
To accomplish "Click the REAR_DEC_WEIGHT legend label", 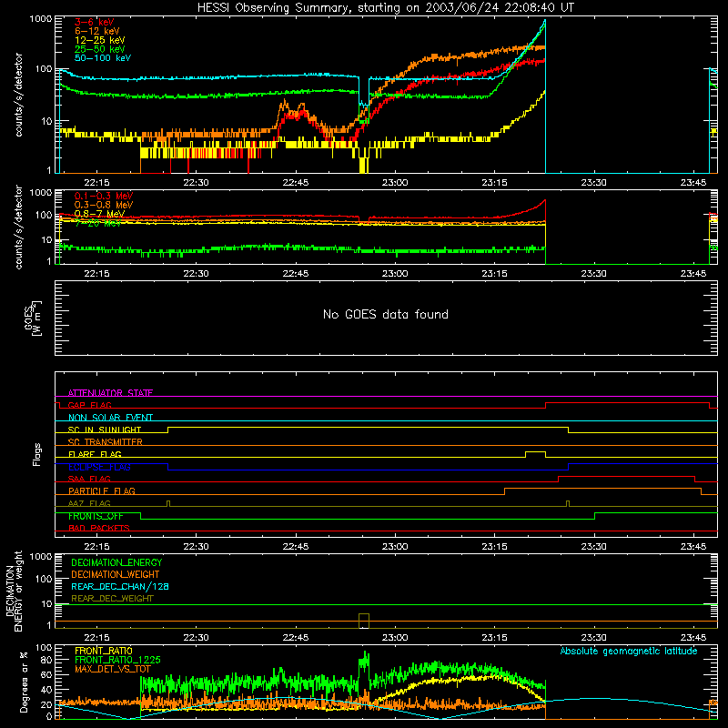I will tap(112, 599).
